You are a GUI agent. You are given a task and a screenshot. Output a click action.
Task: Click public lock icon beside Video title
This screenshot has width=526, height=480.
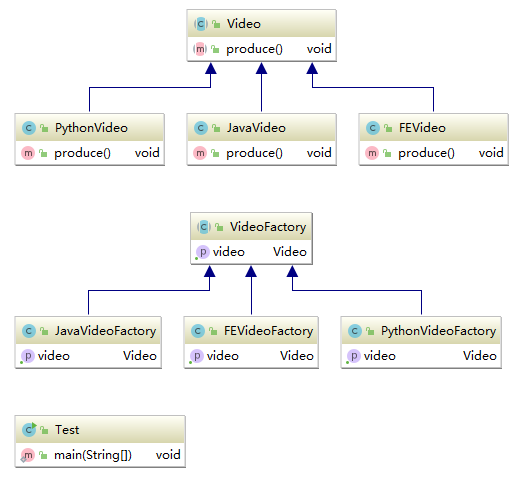click(x=216, y=24)
